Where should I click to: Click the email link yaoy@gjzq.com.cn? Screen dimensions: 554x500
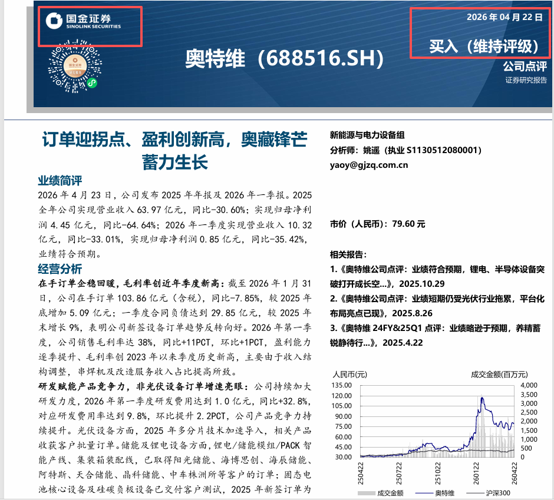click(x=369, y=165)
